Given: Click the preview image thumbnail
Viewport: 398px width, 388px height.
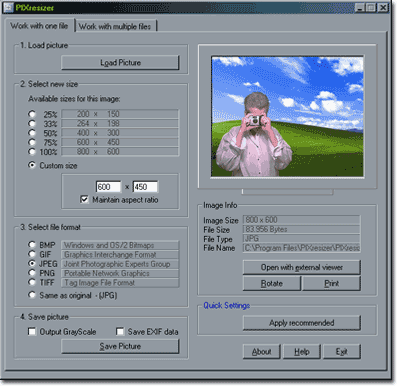Looking at the screenshot, I should coord(287,117).
